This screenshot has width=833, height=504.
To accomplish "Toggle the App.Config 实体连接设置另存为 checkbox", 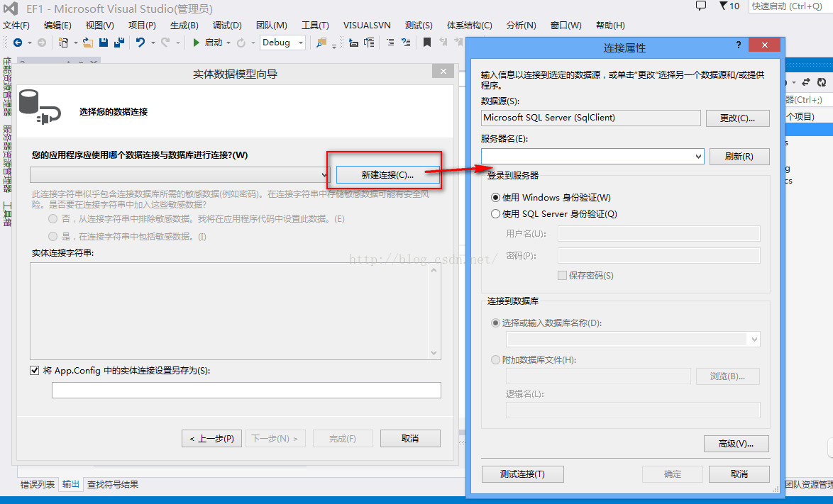I will [35, 370].
